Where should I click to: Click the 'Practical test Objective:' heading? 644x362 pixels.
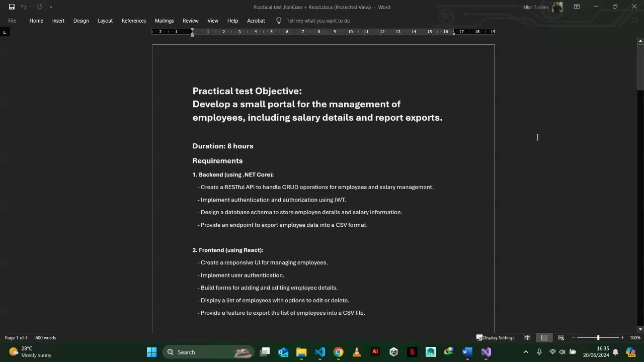247,91
